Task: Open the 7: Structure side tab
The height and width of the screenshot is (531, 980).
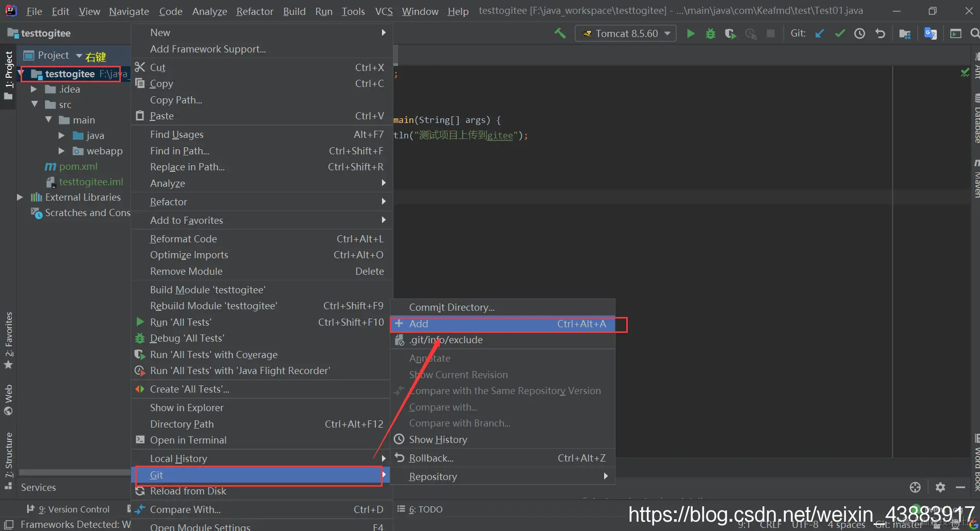Action: point(8,461)
